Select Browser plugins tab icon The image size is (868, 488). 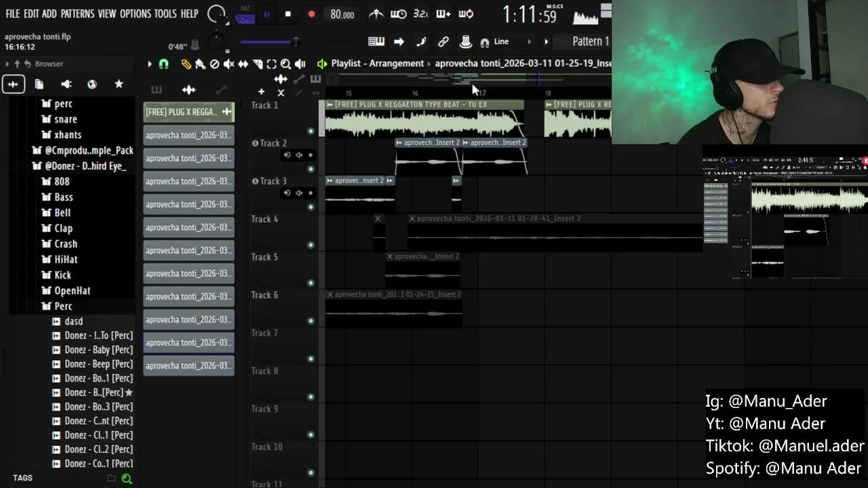pyautogui.click(x=66, y=84)
